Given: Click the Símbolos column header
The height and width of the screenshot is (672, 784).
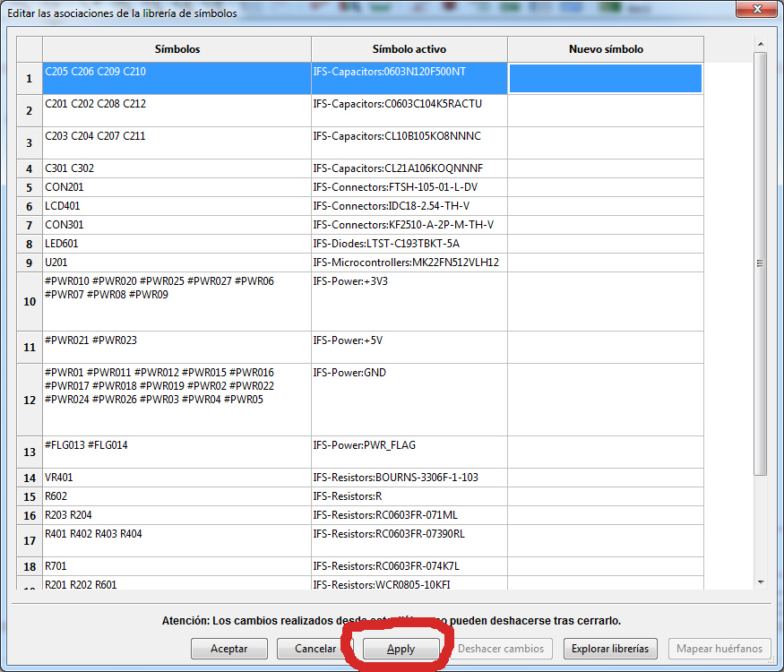Looking at the screenshot, I should coord(177,49).
